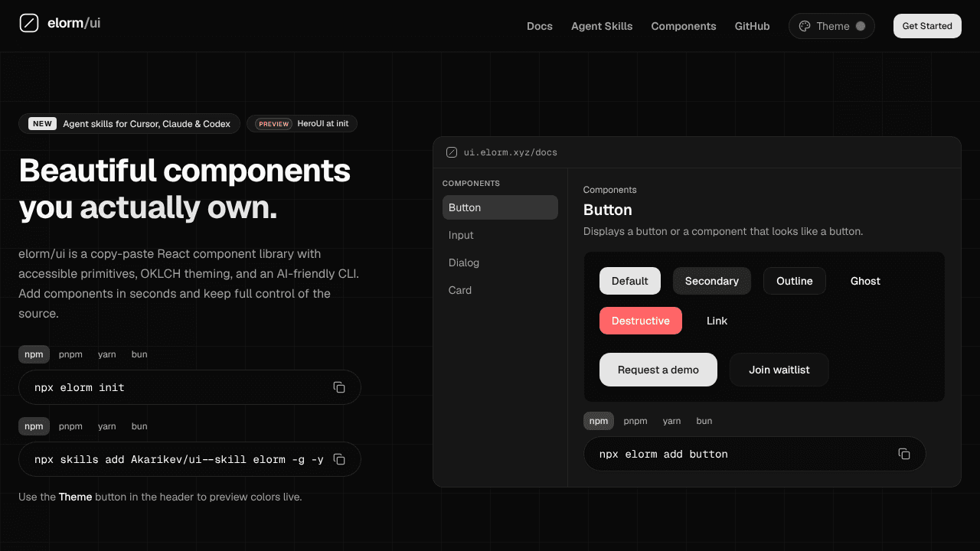Select yarn tab above skills add command
Viewport: 980px width, 551px height.
(107, 426)
